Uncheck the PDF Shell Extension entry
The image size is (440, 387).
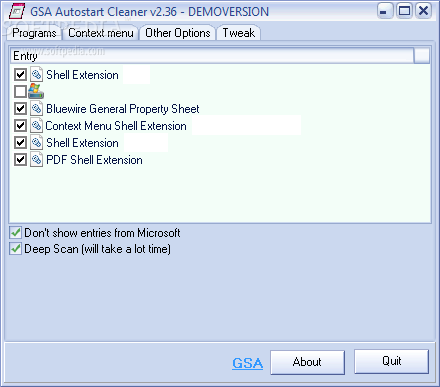[20, 159]
